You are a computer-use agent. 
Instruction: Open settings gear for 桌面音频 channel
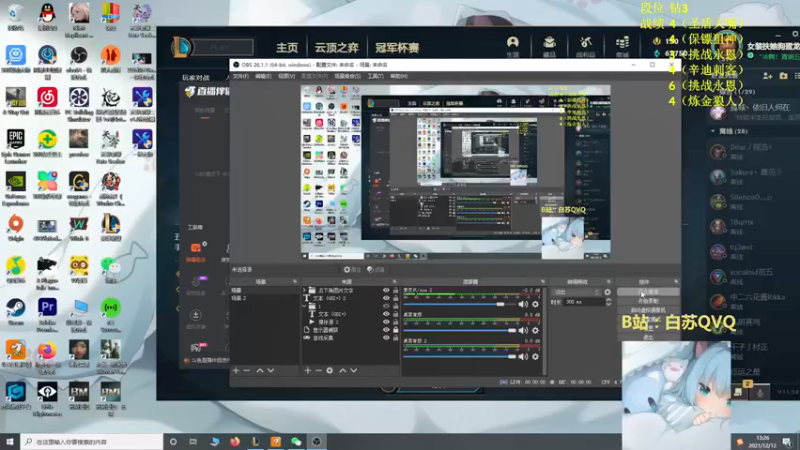535,330
